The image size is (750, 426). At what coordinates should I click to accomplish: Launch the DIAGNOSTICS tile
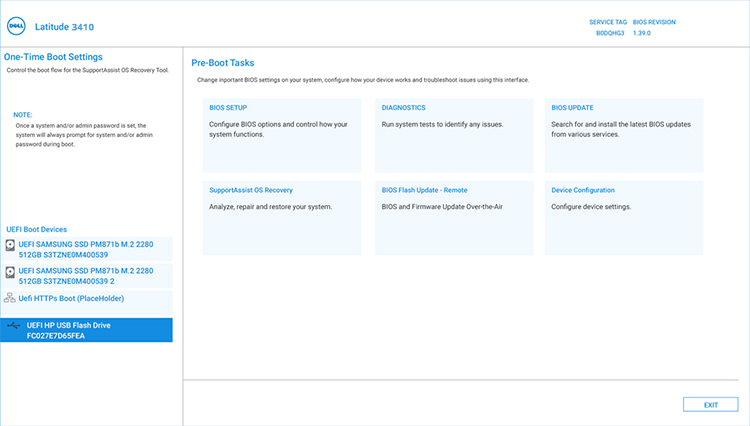[x=454, y=135]
